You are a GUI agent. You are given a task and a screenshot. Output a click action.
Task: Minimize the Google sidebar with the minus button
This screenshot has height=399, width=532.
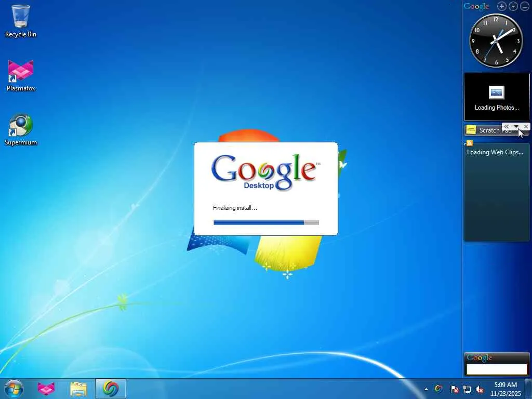[x=525, y=6]
